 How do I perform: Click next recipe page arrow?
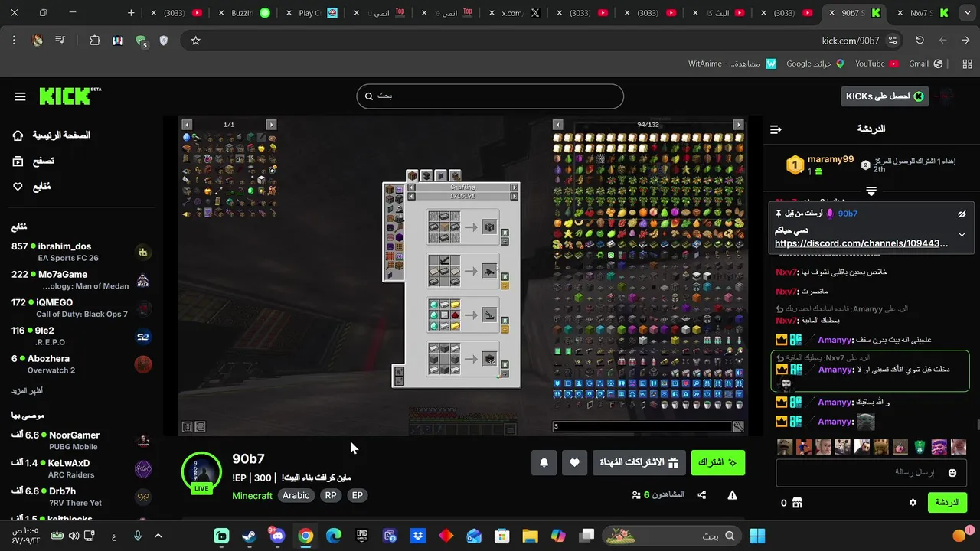tap(514, 196)
